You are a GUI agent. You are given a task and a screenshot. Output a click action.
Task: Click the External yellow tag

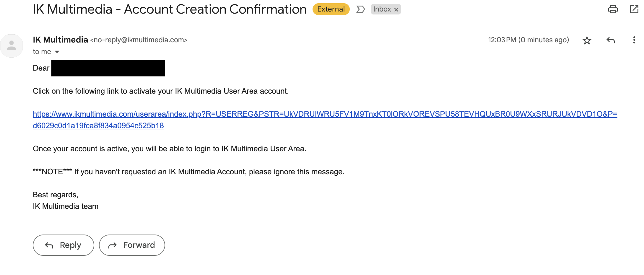331,9
